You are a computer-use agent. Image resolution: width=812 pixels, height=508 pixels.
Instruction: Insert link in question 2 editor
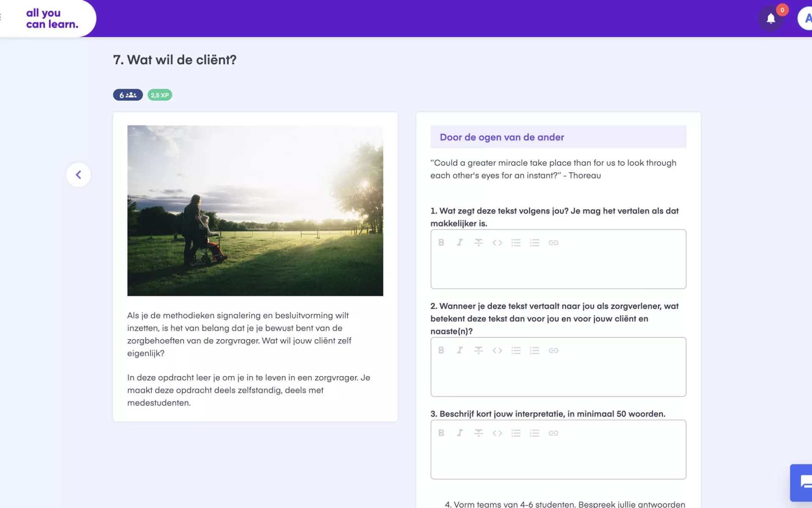click(x=553, y=351)
